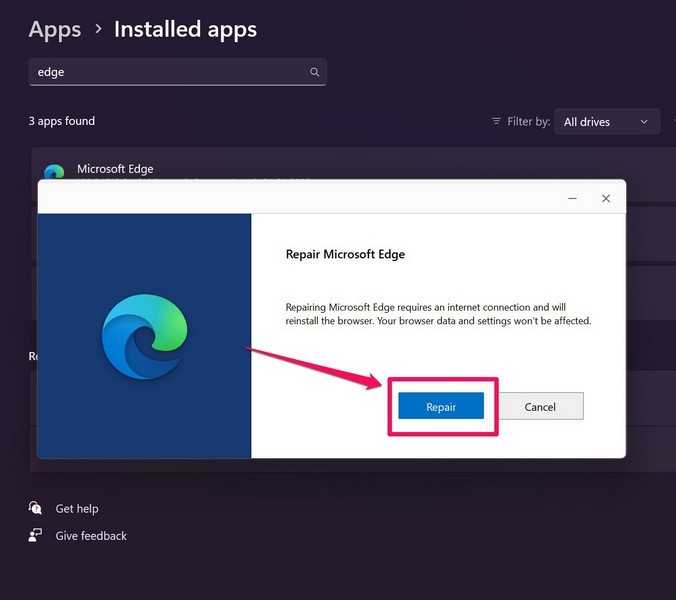Select the Installed apps breadcrumb title
Image resolution: width=676 pixels, height=600 pixels.
(x=185, y=29)
